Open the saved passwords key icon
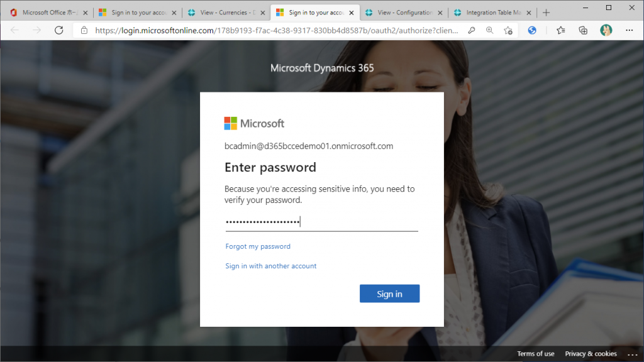Image resolution: width=644 pixels, height=362 pixels. tap(472, 30)
